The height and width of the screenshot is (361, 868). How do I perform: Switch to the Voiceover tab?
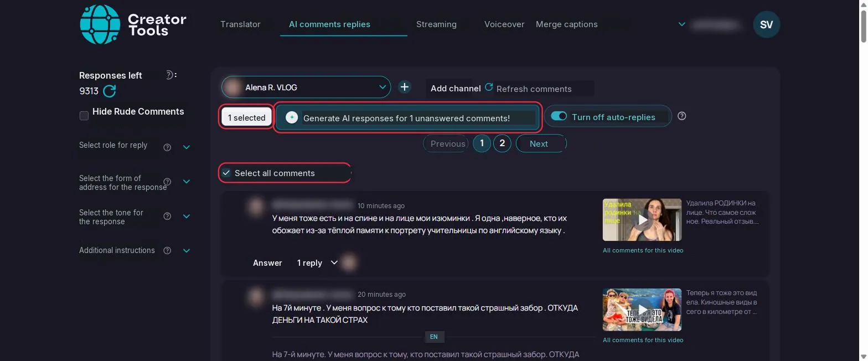point(504,24)
